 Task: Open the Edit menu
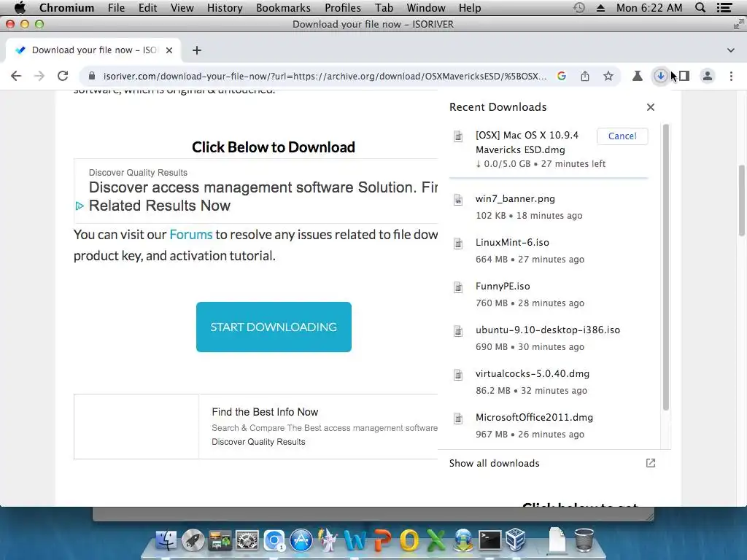147,8
